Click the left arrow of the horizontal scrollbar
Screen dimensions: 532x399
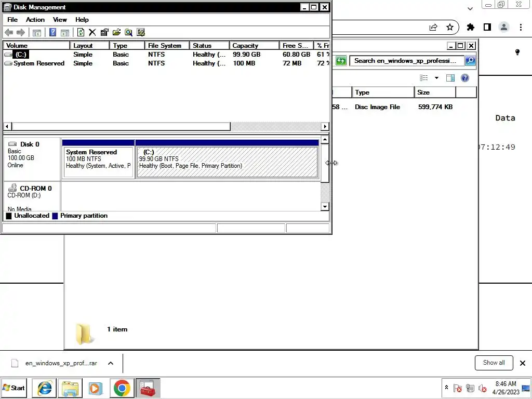pyautogui.click(x=7, y=126)
